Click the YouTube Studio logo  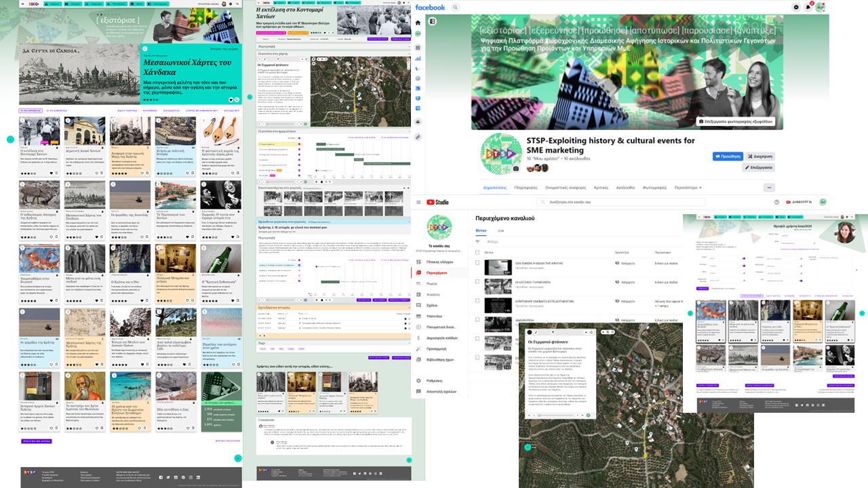coord(437,202)
